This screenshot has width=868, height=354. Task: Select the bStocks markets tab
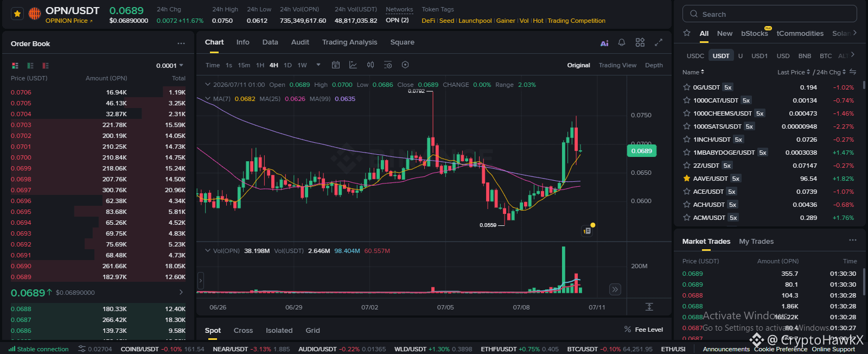(755, 33)
